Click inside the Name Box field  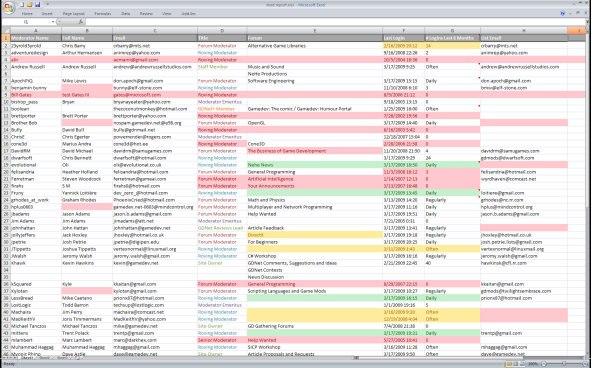tap(26, 22)
